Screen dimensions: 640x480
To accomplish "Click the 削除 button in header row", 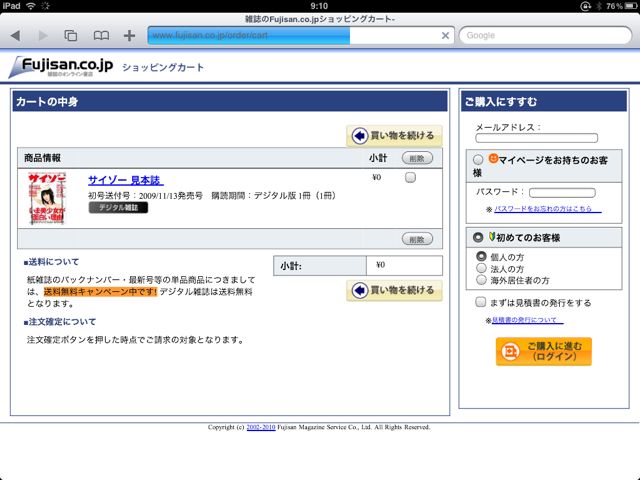I will [417, 158].
